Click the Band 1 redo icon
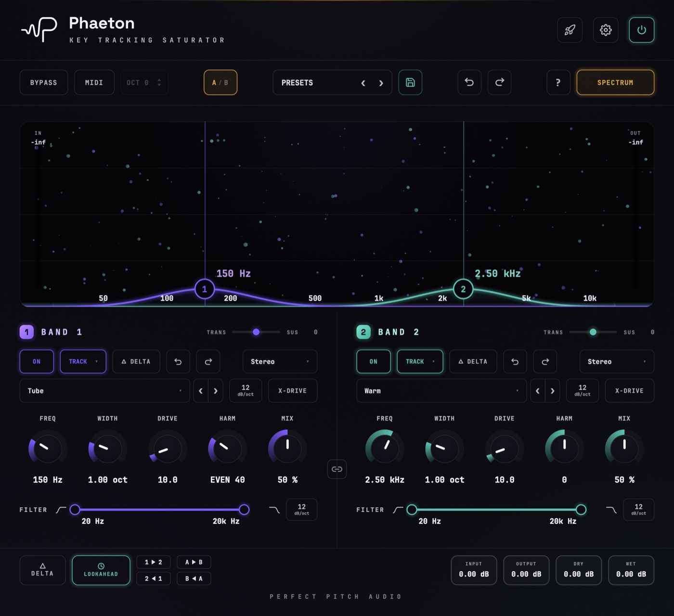 point(208,361)
